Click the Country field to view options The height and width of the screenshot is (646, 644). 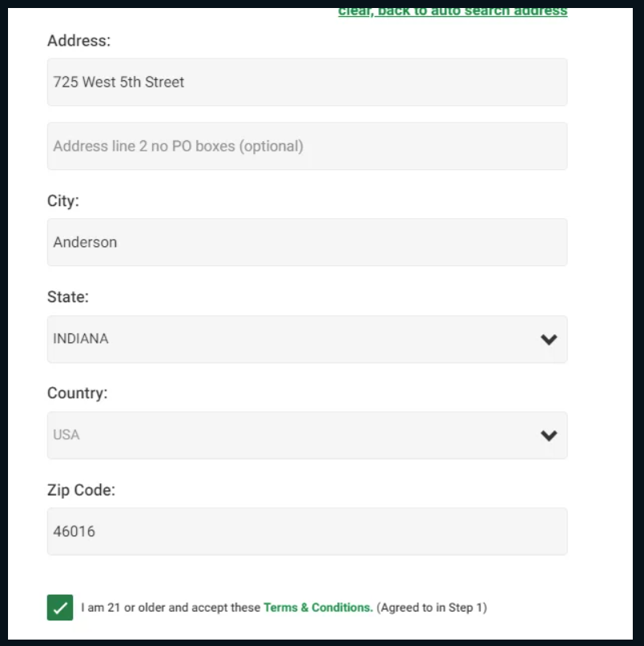click(307, 435)
